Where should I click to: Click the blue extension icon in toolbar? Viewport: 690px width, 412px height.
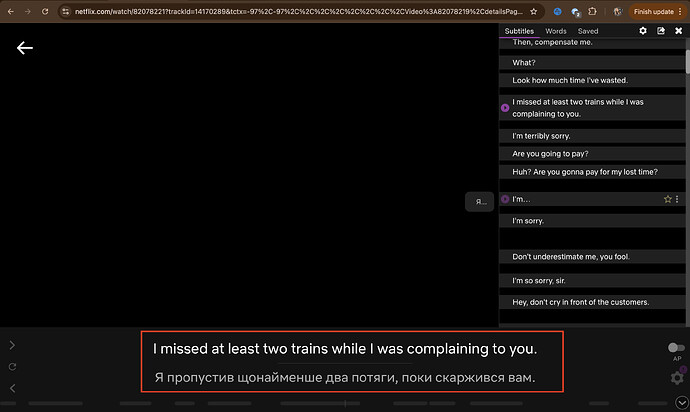558,11
